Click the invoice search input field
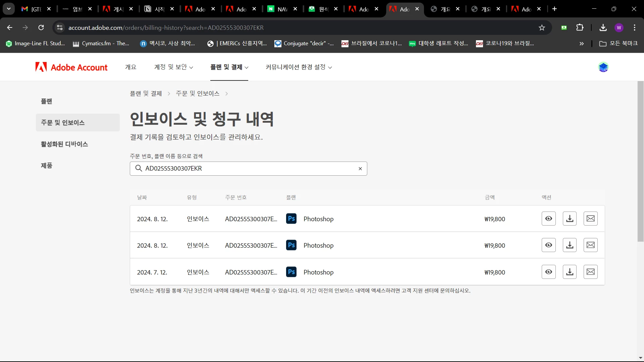644x362 pixels. (248, 169)
